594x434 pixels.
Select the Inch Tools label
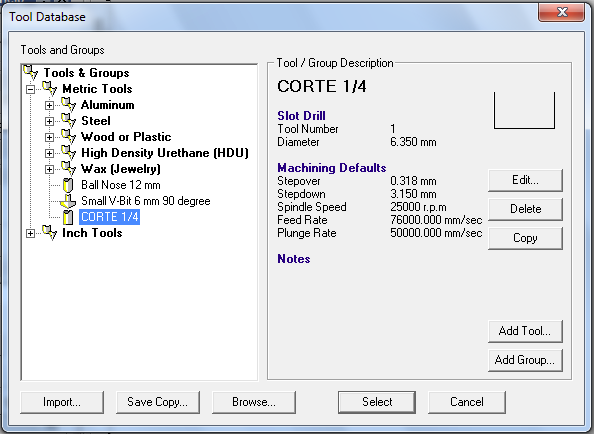click(92, 233)
